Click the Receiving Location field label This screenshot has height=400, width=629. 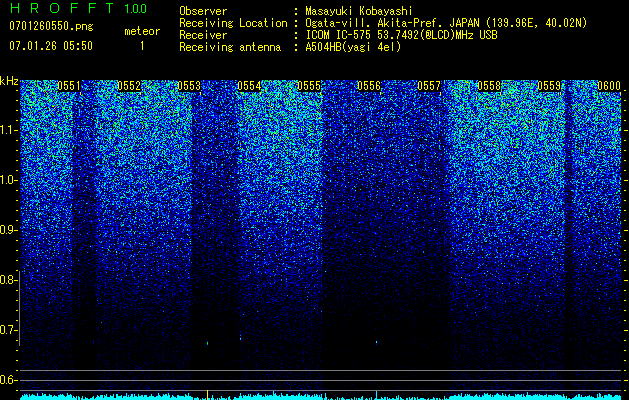point(233,23)
